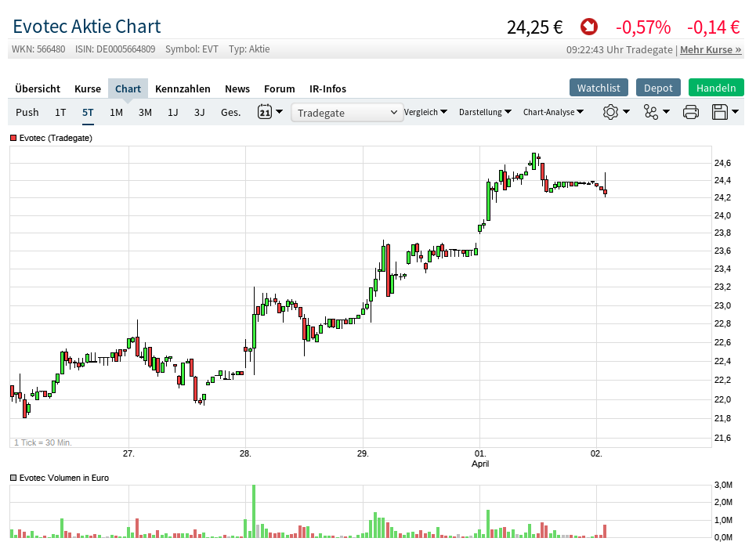Click the red Evotec (Tradegate) legend swatch

point(13,138)
